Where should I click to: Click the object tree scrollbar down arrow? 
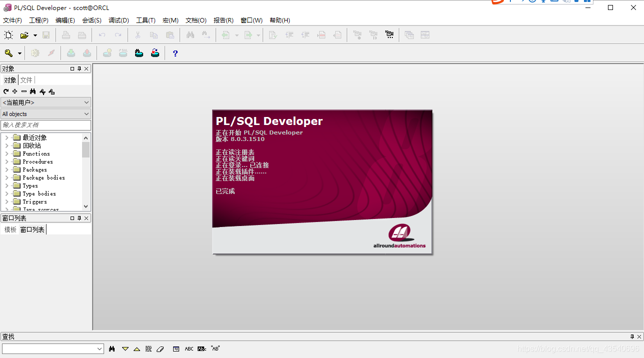pos(86,206)
